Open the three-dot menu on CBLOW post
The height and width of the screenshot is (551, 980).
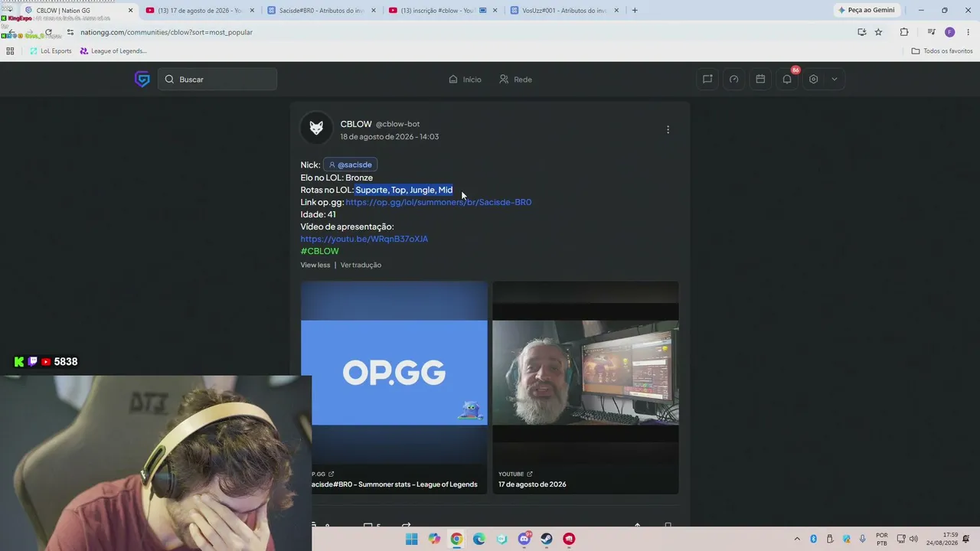coord(668,129)
